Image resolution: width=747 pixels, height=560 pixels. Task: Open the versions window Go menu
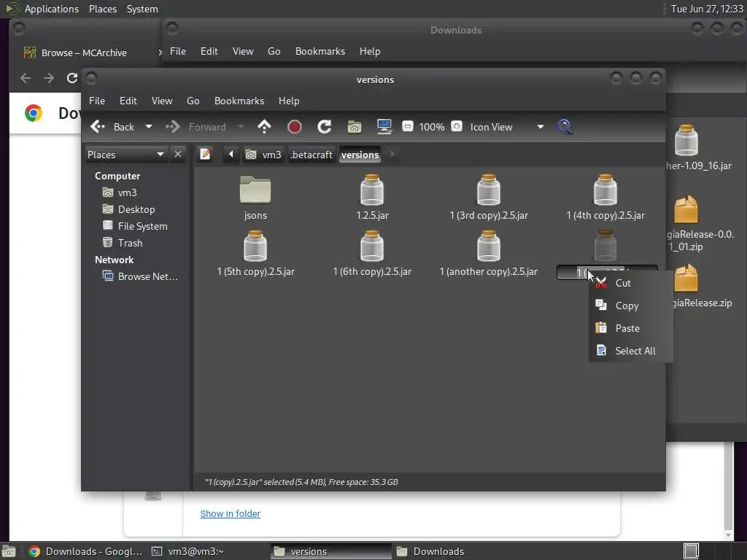tap(193, 101)
